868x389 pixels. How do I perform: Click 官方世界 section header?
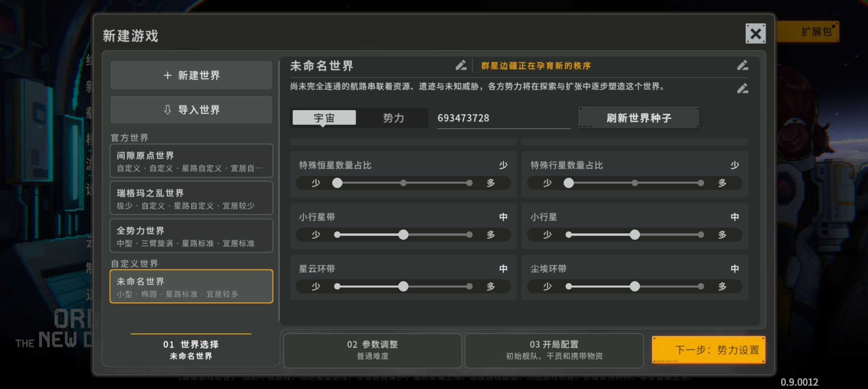[130, 138]
